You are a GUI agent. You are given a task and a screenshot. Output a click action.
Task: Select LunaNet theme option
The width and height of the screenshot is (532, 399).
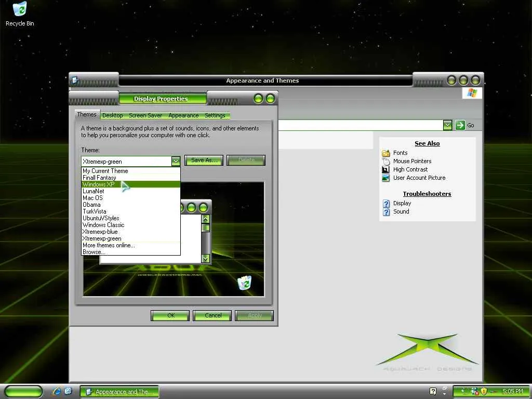(x=131, y=191)
